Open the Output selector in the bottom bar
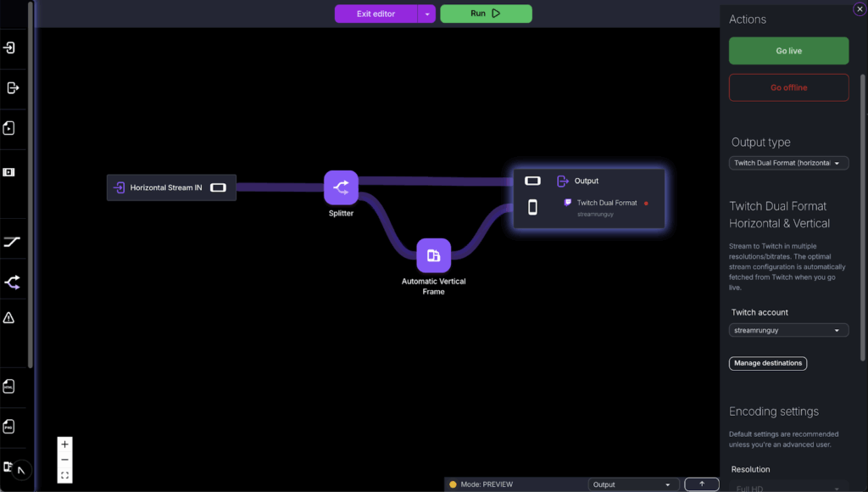 633,484
